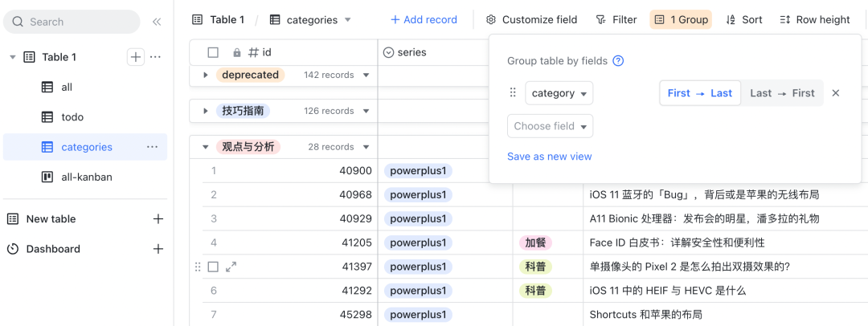This screenshot has height=326, width=868.
Task: Expand record 41397 with the arrows icon
Action: [x=231, y=267]
